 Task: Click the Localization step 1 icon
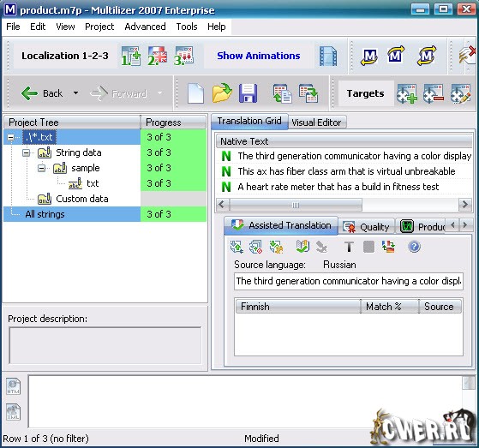[131, 57]
